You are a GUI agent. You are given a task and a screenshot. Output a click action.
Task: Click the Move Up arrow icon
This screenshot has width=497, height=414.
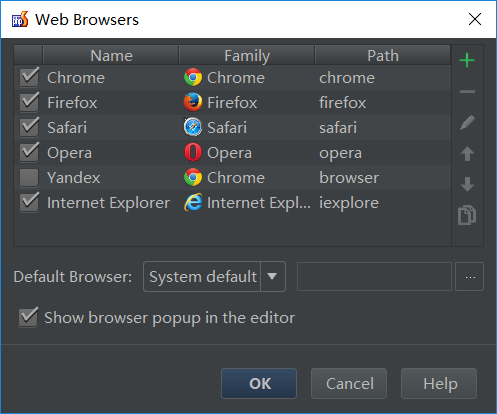(x=467, y=154)
